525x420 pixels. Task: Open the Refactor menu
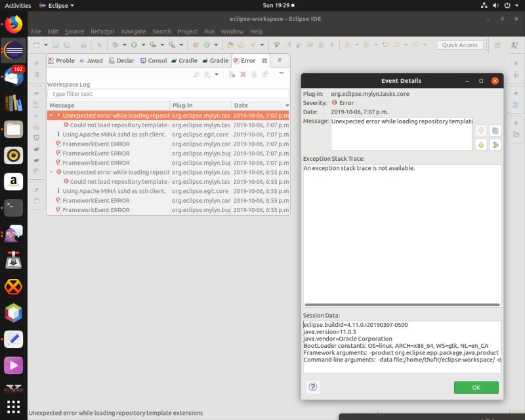pyautogui.click(x=102, y=31)
